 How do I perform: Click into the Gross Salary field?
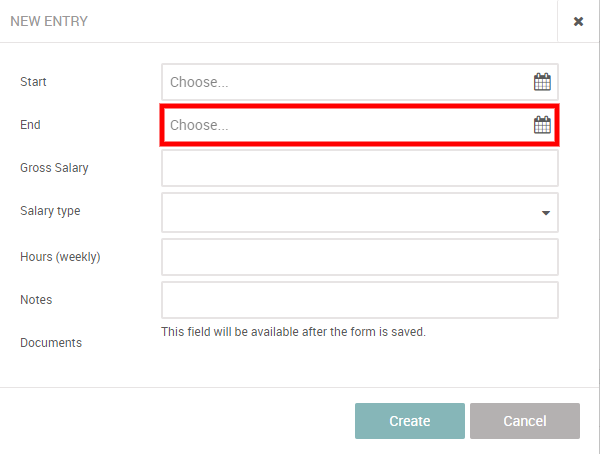coord(359,168)
